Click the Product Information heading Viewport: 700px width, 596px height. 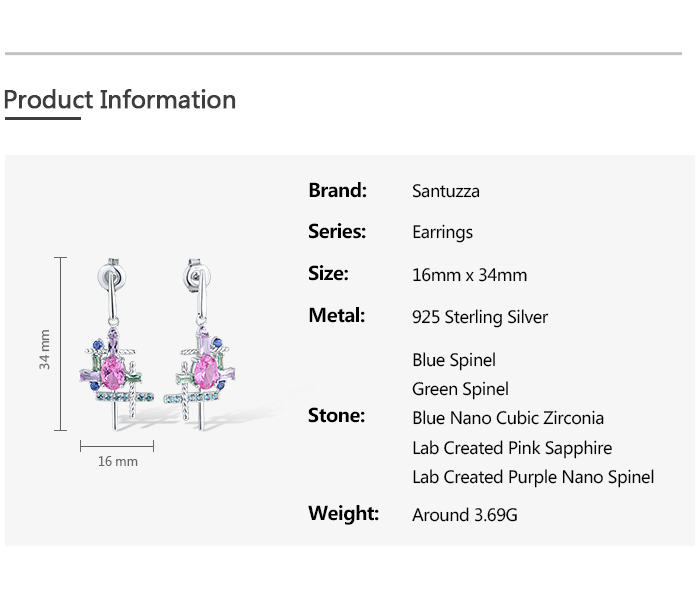[120, 100]
